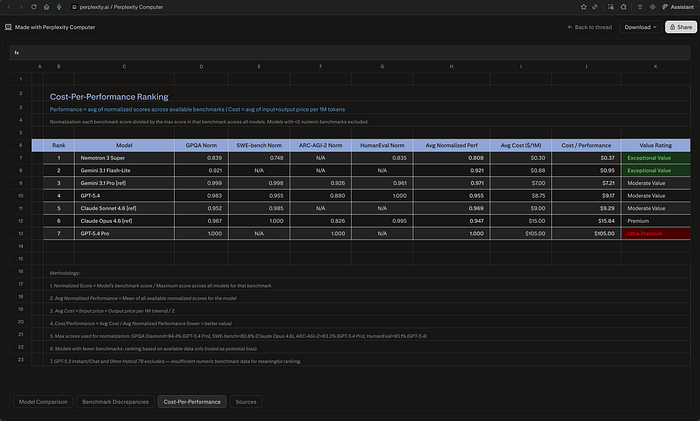
Task: Click the Cost / Performance header cell
Action: [586, 145]
